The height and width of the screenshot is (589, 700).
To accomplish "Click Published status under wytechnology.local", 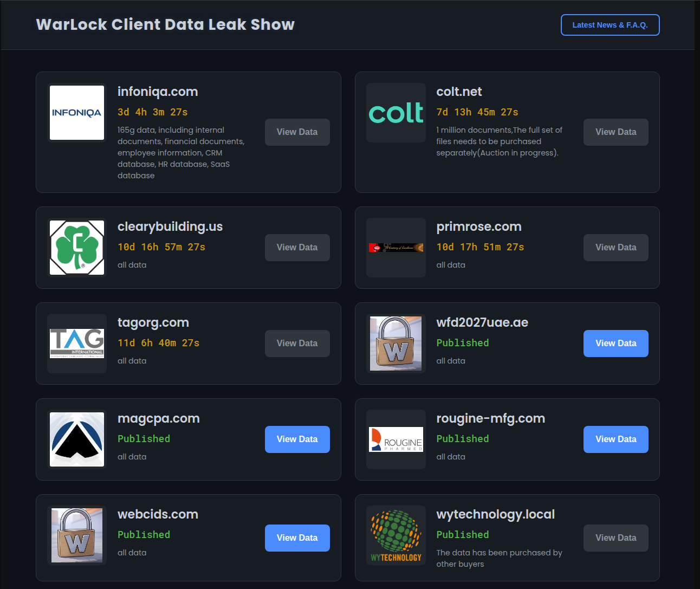I will (463, 535).
